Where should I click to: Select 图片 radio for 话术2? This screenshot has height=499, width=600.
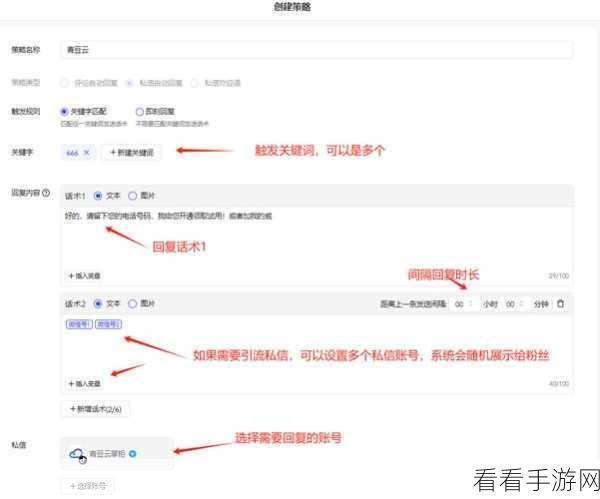click(x=132, y=304)
